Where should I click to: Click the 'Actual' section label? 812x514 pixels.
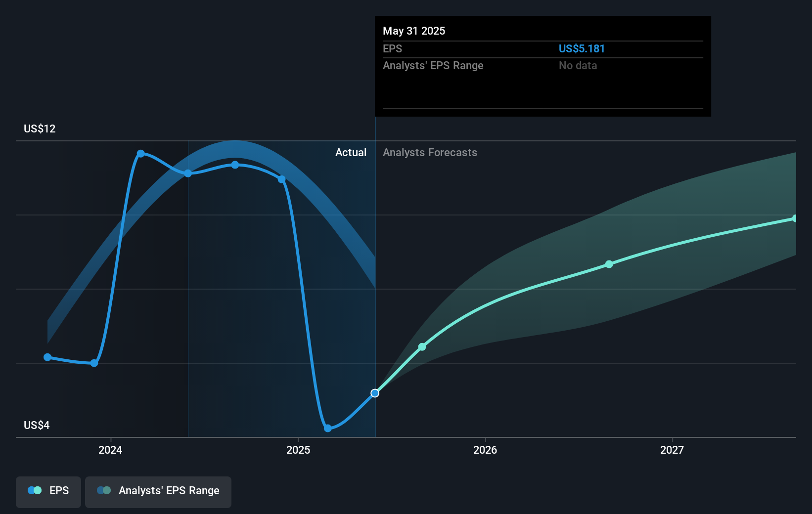[x=351, y=152]
